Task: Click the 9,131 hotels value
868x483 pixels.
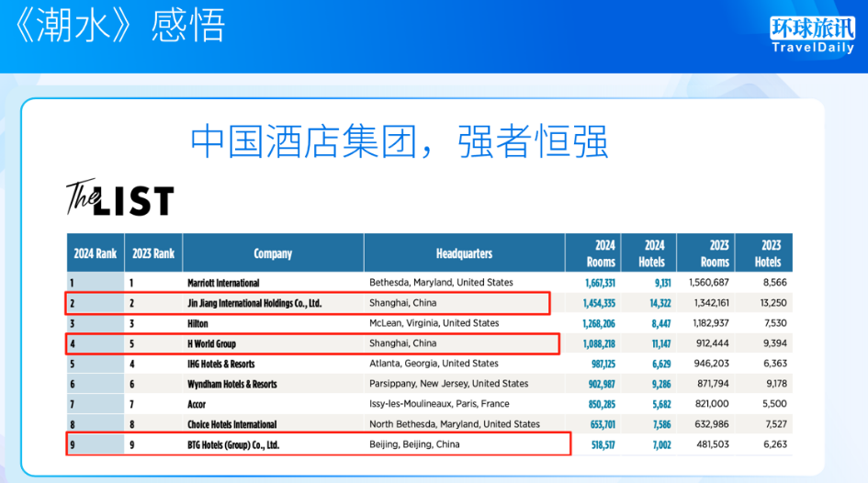Action: pos(662,283)
